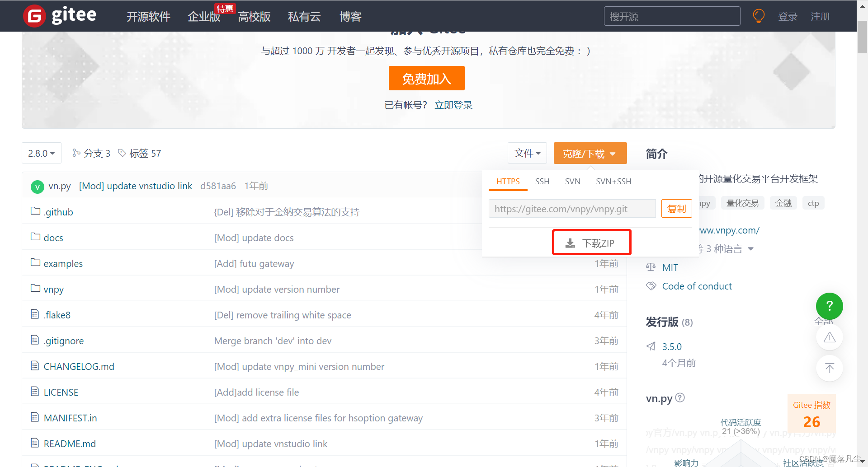Image resolution: width=868 pixels, height=467 pixels.
Task: Click the warning triangle report icon
Action: (829, 337)
